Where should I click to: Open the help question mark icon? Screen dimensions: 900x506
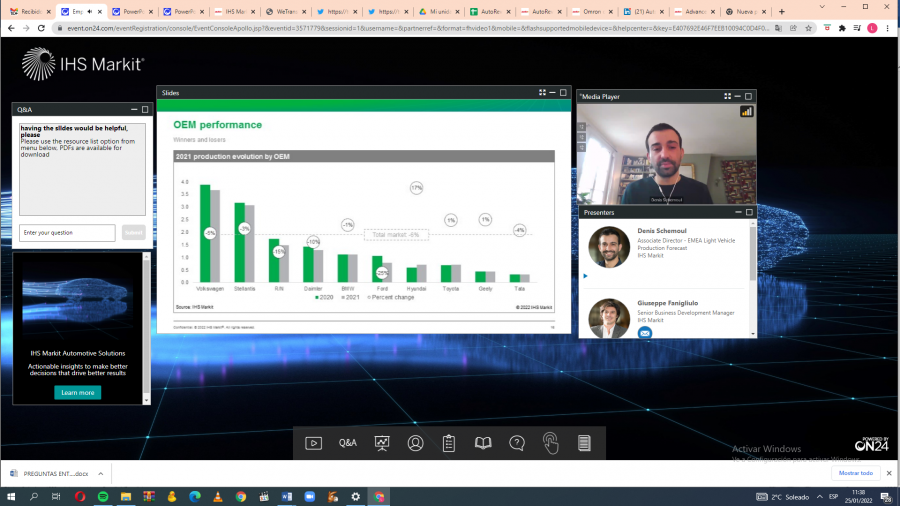[x=517, y=443]
